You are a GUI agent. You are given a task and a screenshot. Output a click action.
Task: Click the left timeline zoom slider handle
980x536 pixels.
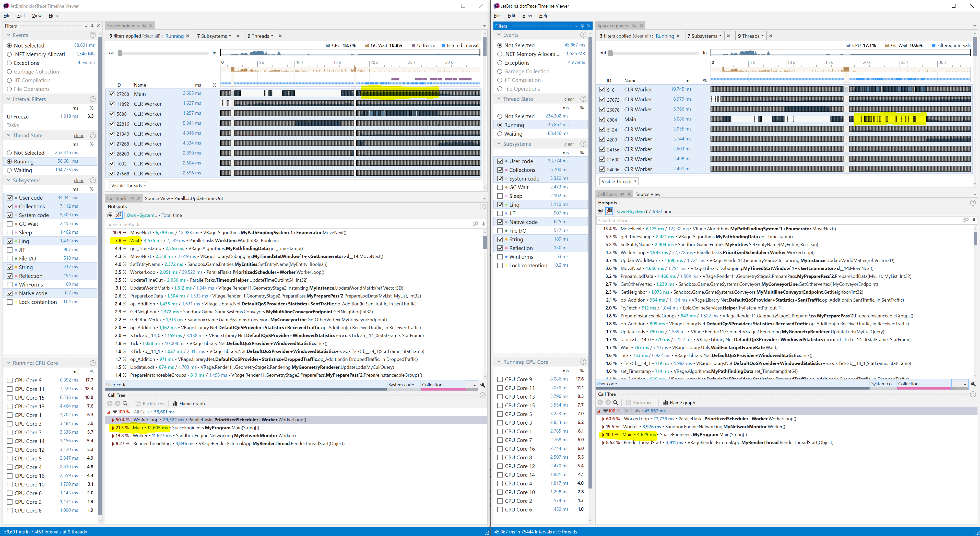(x=120, y=53)
